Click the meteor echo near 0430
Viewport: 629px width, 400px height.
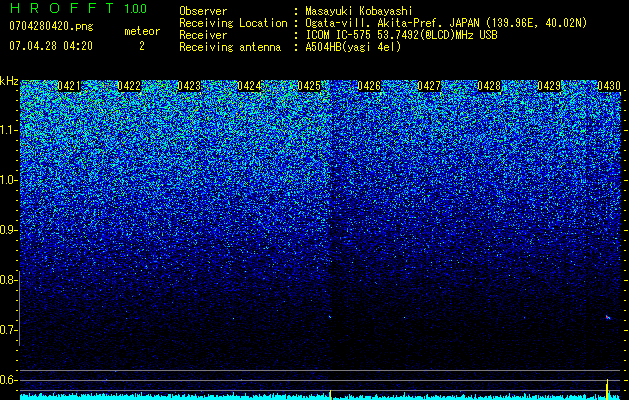[x=608, y=318]
